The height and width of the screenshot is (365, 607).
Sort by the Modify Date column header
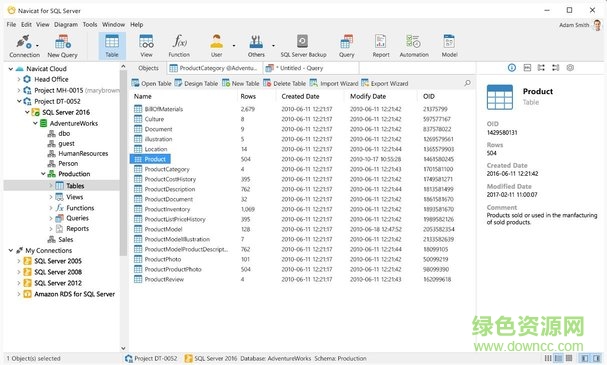click(x=368, y=96)
